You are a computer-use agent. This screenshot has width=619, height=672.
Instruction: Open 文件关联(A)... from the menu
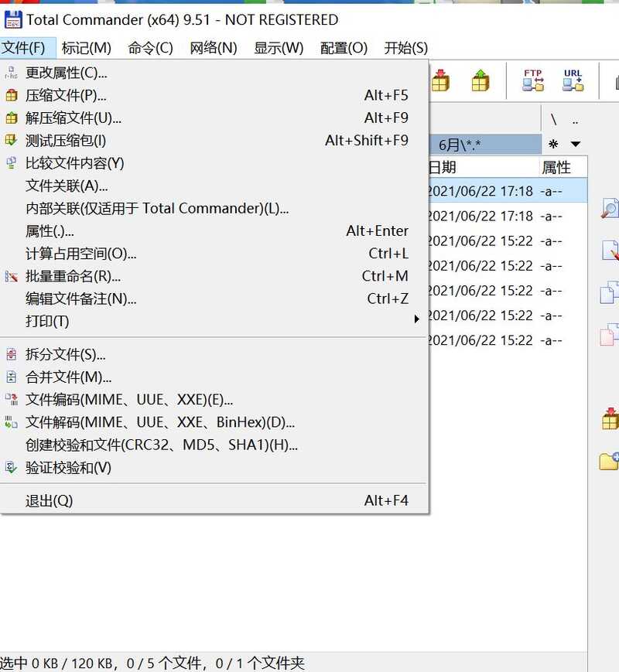(214, 186)
